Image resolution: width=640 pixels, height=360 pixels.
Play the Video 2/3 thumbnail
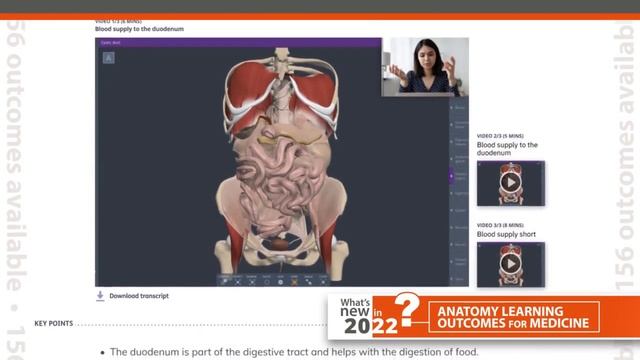pyautogui.click(x=511, y=182)
